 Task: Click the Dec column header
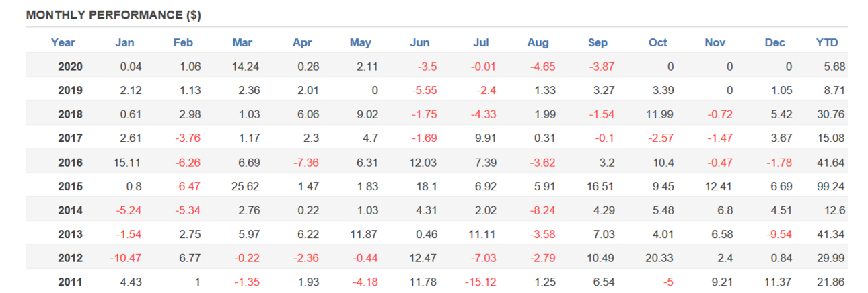tap(774, 42)
